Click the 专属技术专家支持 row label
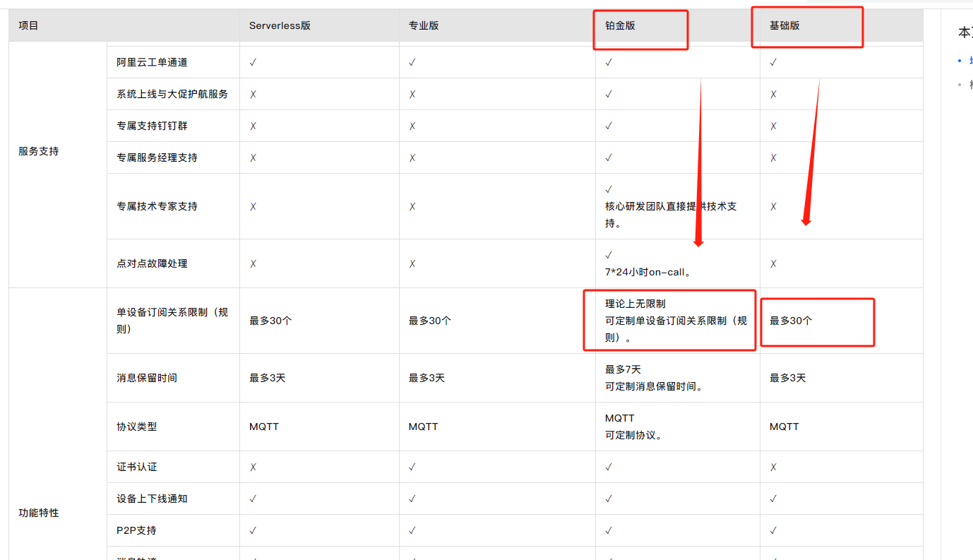The height and width of the screenshot is (560, 973). point(157,206)
